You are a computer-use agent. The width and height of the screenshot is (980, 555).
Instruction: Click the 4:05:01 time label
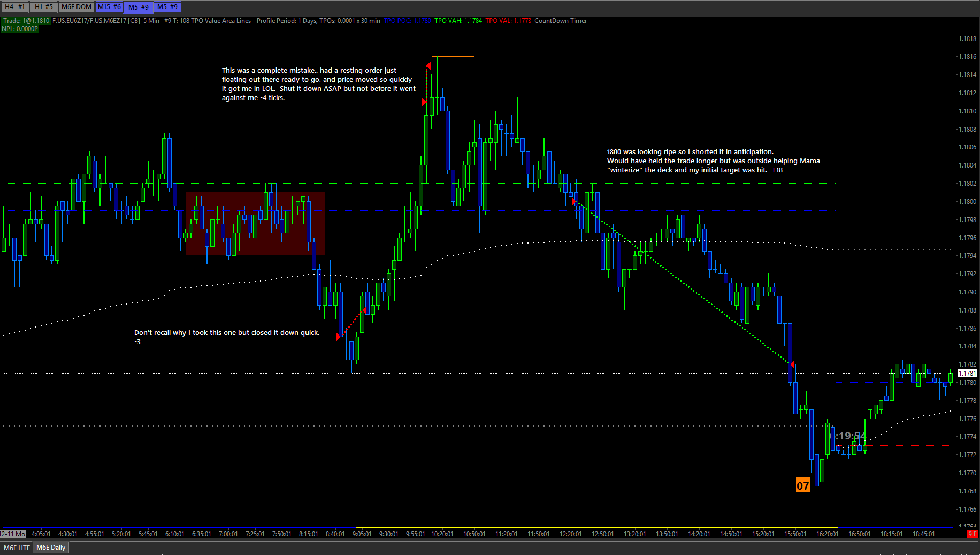pyautogui.click(x=41, y=534)
